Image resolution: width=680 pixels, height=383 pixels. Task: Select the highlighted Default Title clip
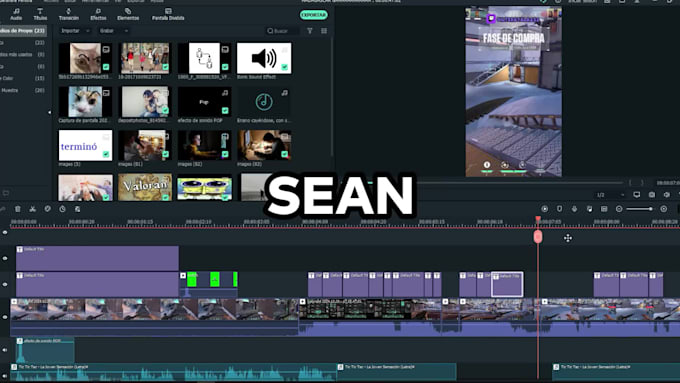(507, 284)
